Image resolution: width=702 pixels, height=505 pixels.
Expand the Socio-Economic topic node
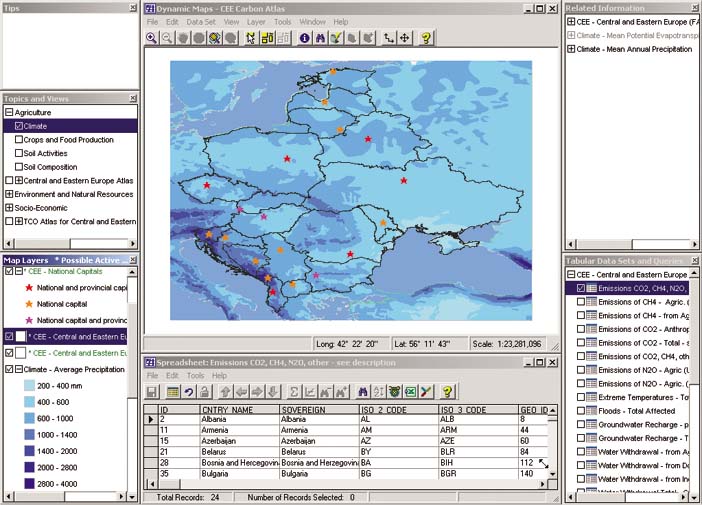9,208
